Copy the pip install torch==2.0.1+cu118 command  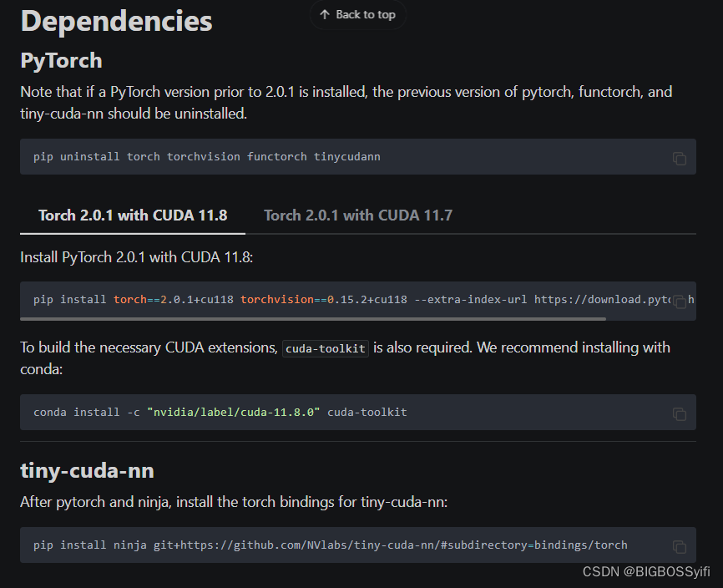click(x=680, y=302)
